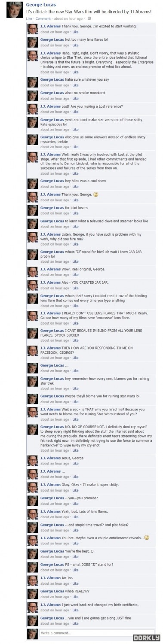Viewport: 163px width, 644px height.
Task: Open J.J. Abrams' avatar beside 'Thank you, George. I'm excited'
Action: [33, 29]
